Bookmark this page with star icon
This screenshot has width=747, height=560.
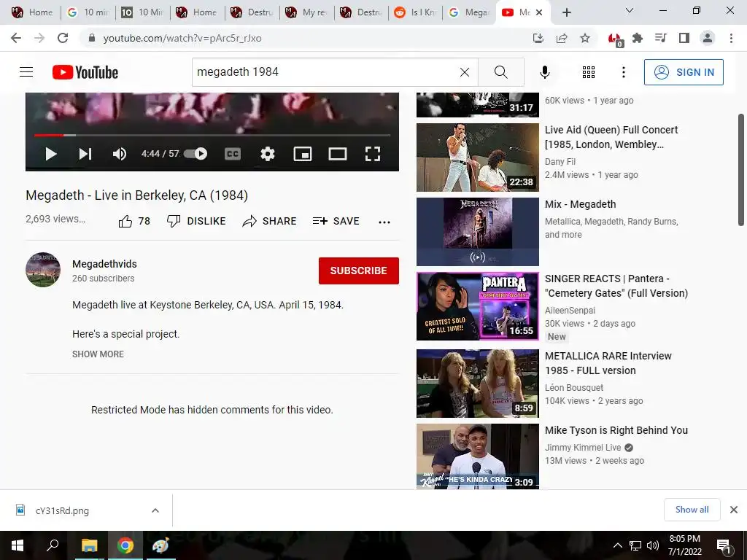585,38
